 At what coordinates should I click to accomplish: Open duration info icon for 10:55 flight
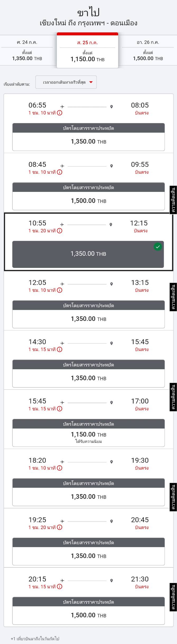[60, 231]
